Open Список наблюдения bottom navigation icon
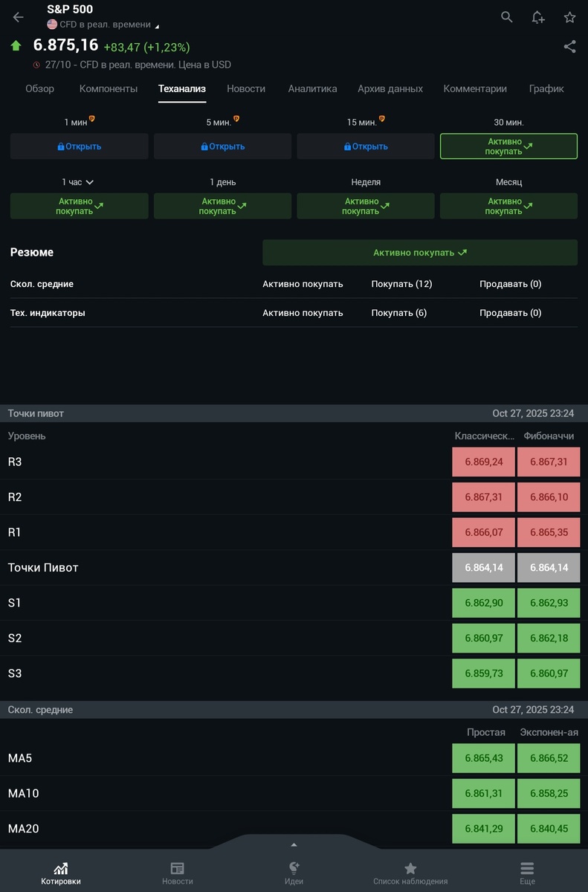 pos(410,868)
